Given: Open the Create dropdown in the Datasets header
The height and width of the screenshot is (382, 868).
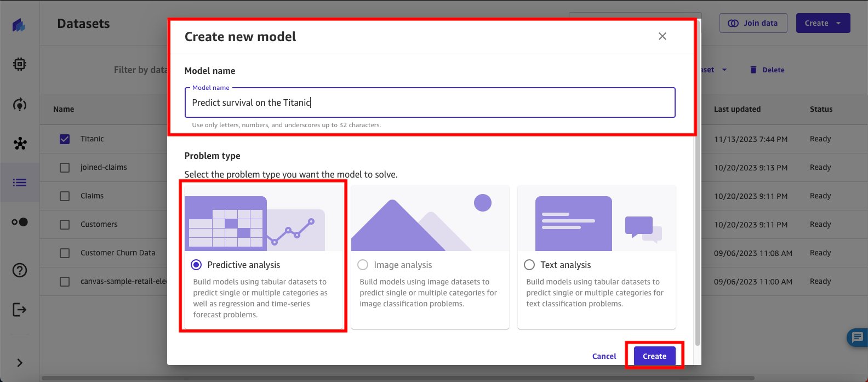Looking at the screenshot, I should 823,23.
